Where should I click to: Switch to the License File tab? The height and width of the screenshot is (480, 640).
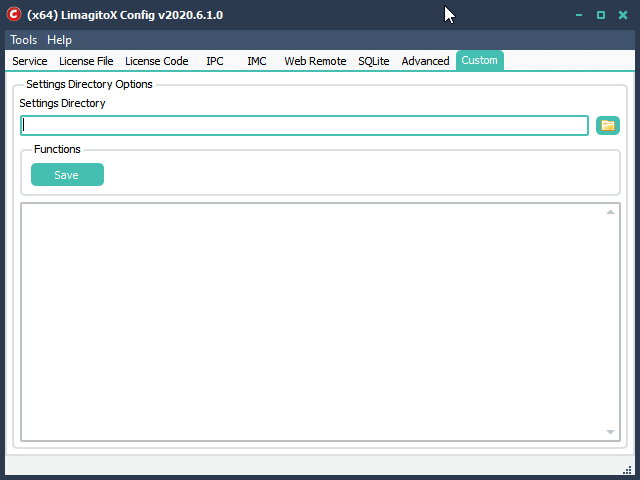86,61
